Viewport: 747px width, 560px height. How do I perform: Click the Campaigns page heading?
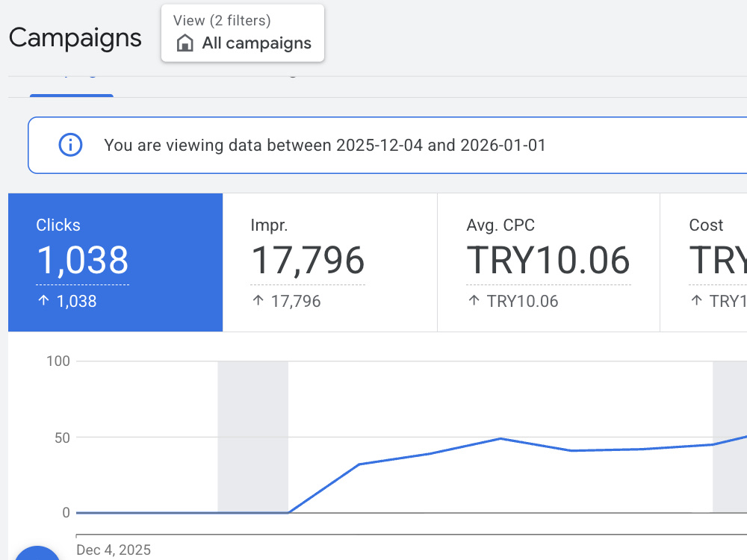point(75,38)
